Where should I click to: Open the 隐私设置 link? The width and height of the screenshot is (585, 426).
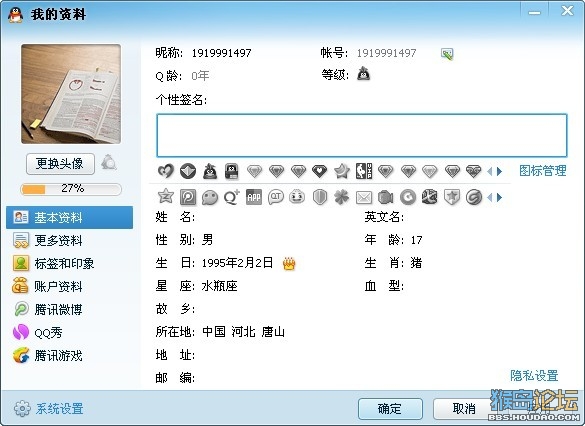534,376
